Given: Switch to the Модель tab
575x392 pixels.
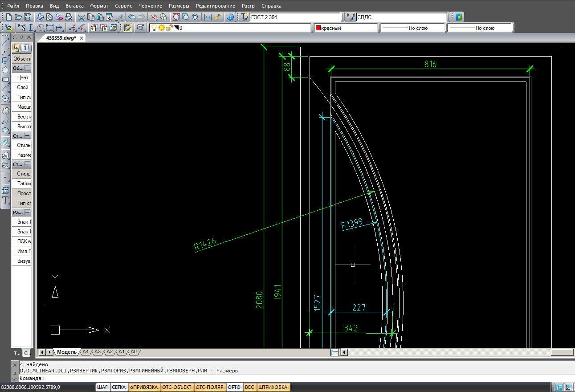Looking at the screenshot, I should pyautogui.click(x=67, y=352).
